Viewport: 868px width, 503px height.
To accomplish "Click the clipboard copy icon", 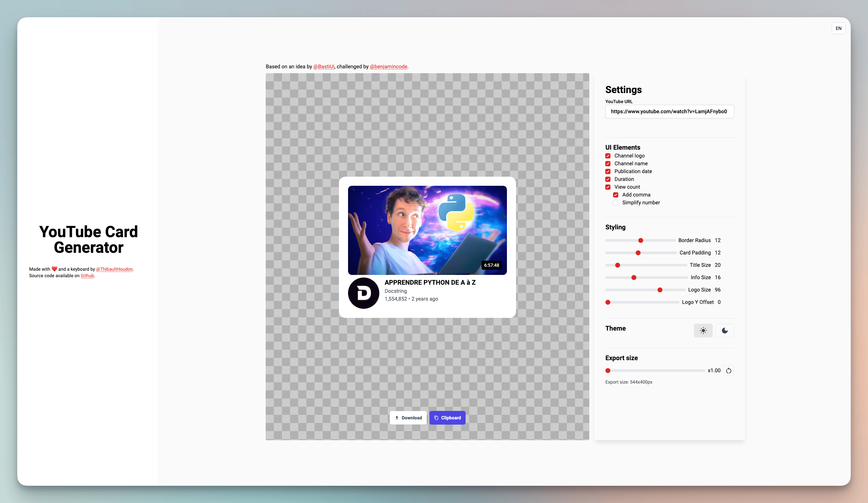I will [x=436, y=418].
